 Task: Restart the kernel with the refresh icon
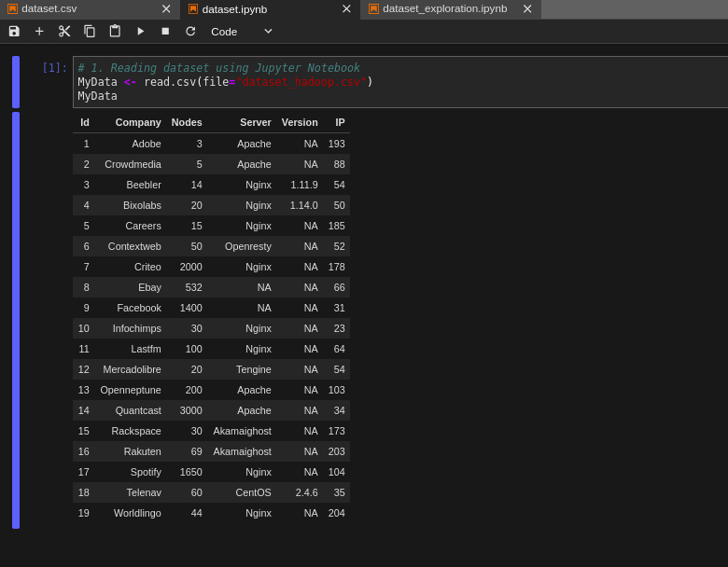pyautogui.click(x=190, y=31)
